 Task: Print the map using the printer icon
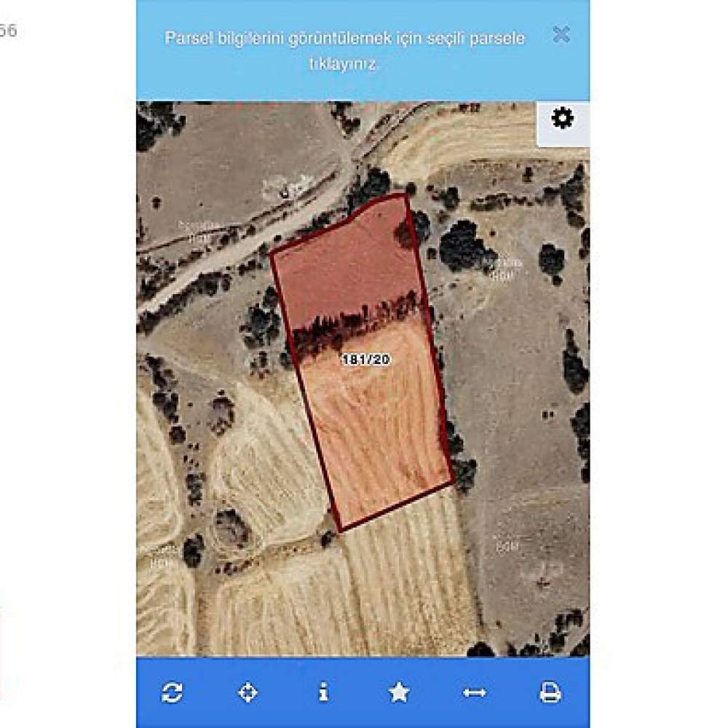pos(550,693)
